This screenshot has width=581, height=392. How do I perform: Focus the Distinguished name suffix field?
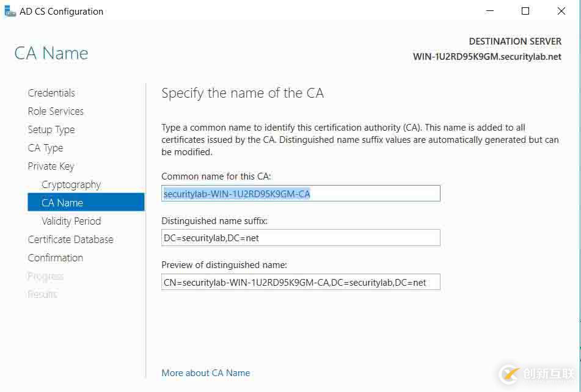tap(301, 238)
